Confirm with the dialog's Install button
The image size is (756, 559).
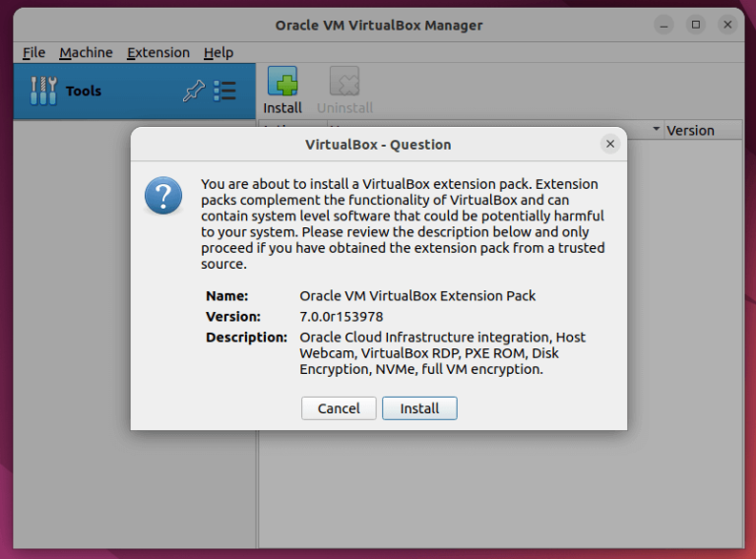pos(419,408)
